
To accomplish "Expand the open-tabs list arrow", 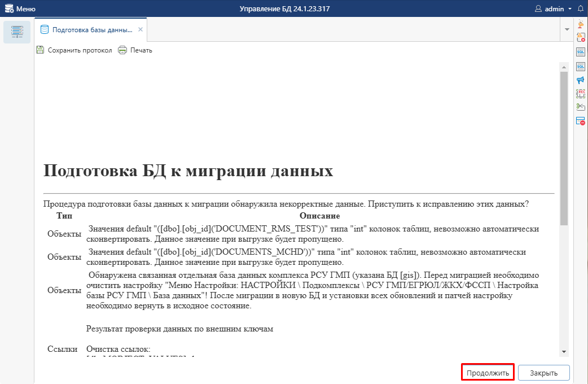I will click(567, 29).
